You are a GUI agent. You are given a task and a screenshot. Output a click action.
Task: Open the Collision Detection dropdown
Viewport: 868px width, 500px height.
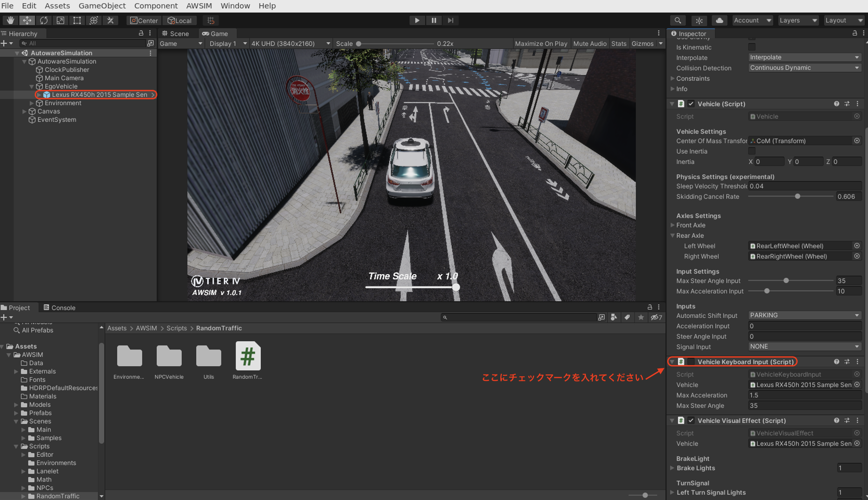pyautogui.click(x=805, y=68)
